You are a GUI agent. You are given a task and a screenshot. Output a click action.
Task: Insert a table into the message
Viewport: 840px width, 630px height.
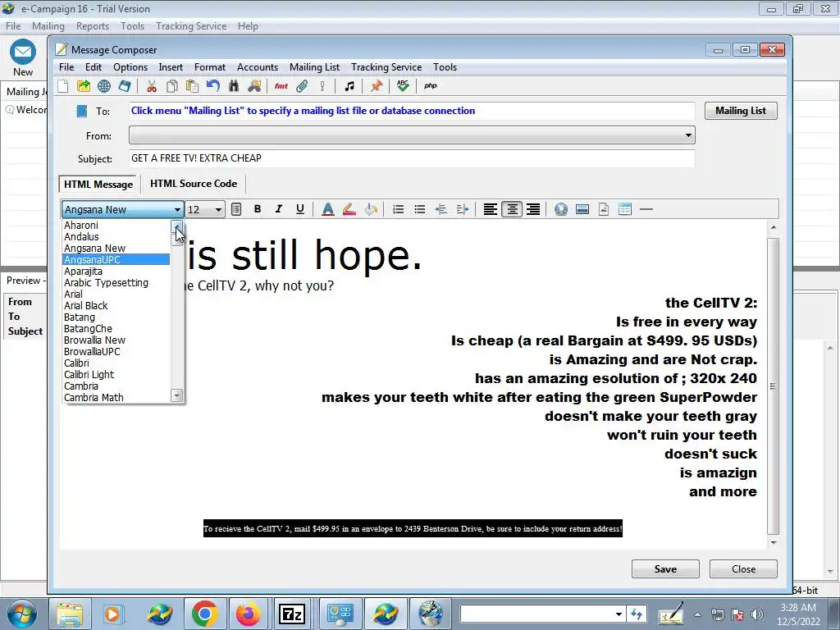[x=624, y=209]
